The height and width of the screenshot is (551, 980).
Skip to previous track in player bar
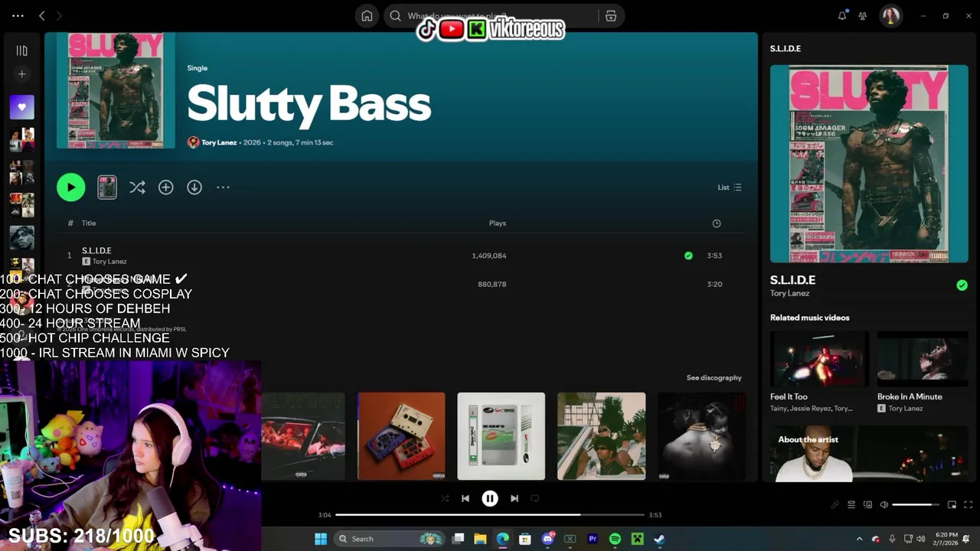pos(465,498)
